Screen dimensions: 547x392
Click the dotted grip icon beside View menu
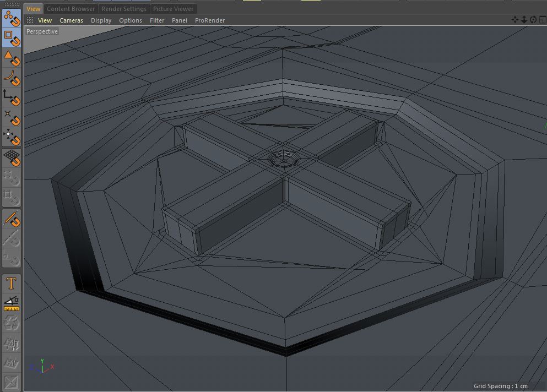click(30, 20)
